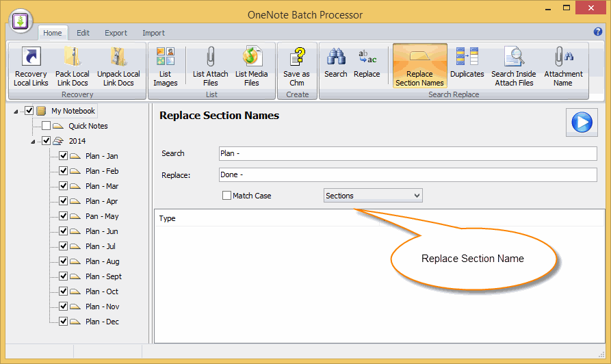Screen dimensions: 611x364
Task: Uncheck the My Notebook checkbox
Action: pos(29,111)
